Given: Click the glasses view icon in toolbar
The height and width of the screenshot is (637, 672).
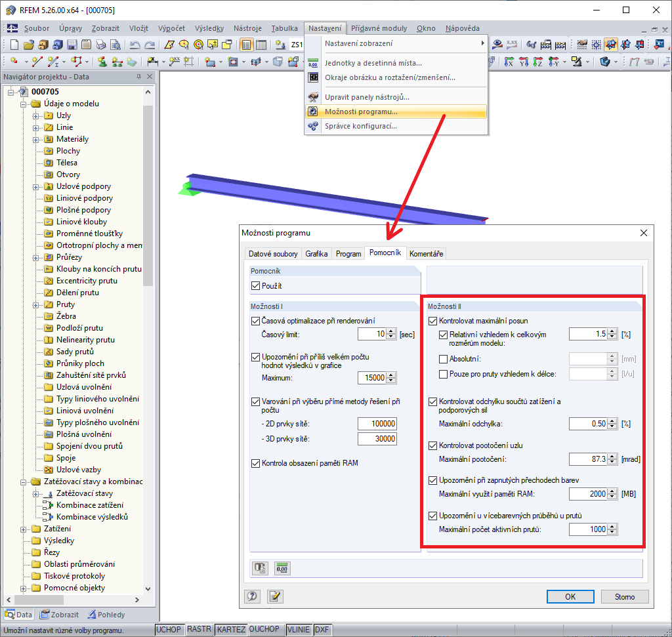Looking at the screenshot, I should (532, 45).
